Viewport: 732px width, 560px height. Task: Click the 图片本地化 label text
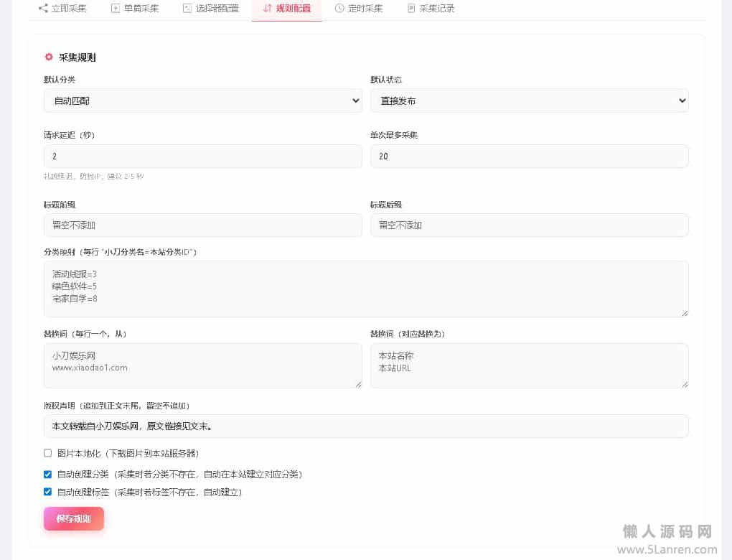click(128, 454)
